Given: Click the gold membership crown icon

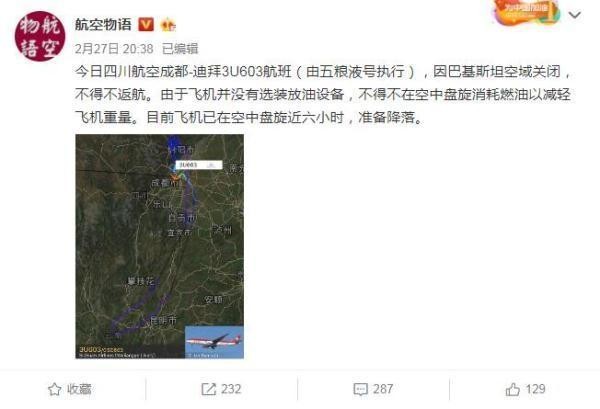Looking at the screenshot, I should tap(168, 25).
